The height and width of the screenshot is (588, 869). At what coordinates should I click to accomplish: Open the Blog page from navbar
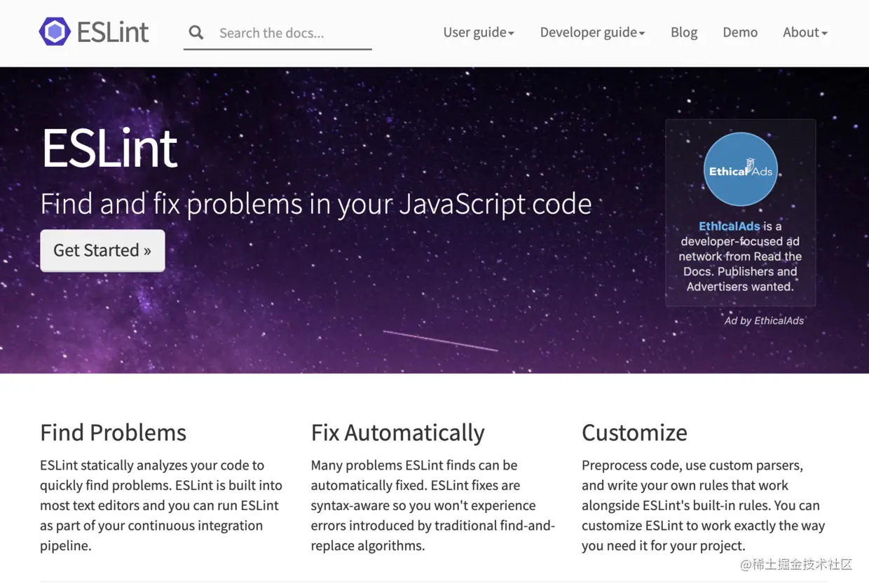(684, 32)
